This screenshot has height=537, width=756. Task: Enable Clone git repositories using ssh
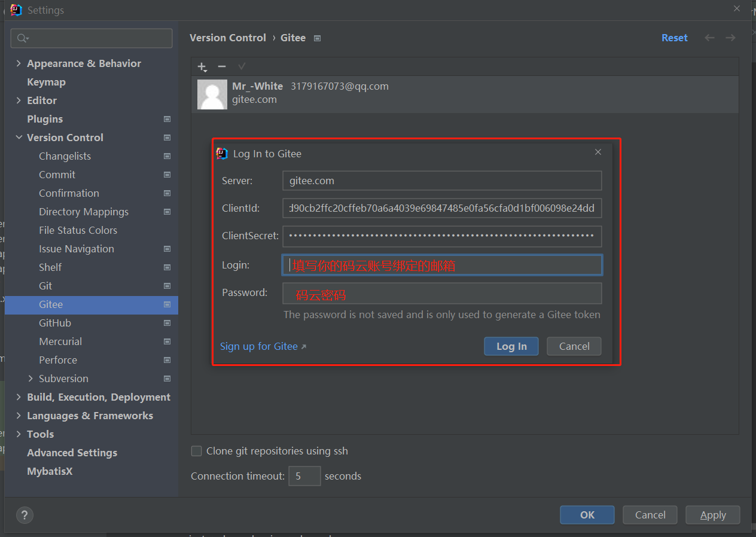pyautogui.click(x=196, y=451)
